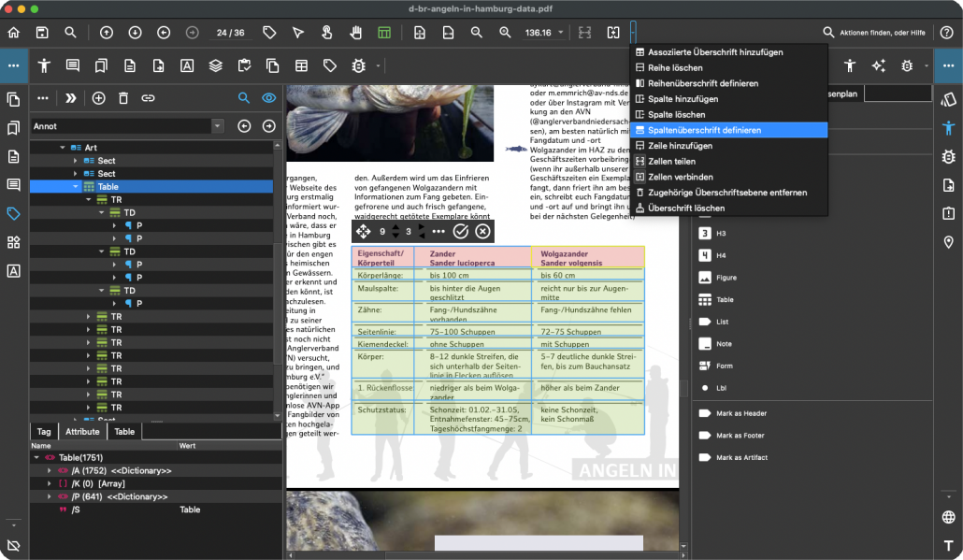Toggle the search mode in the tag panel
963x560 pixels.
[x=244, y=97]
